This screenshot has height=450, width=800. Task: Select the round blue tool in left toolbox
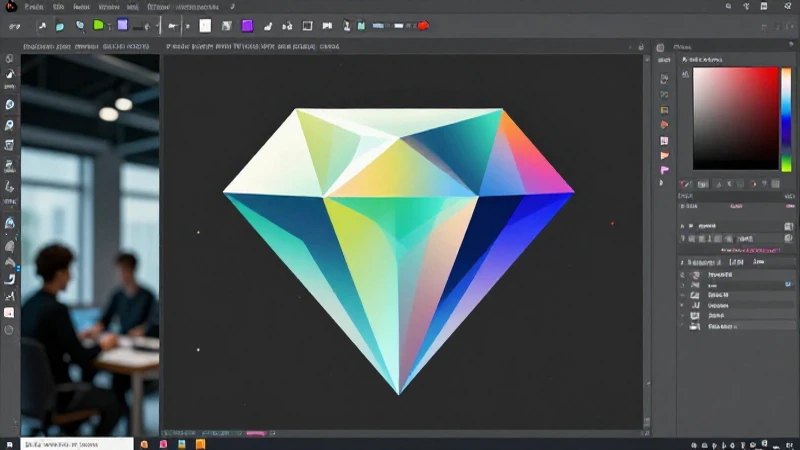(9, 105)
